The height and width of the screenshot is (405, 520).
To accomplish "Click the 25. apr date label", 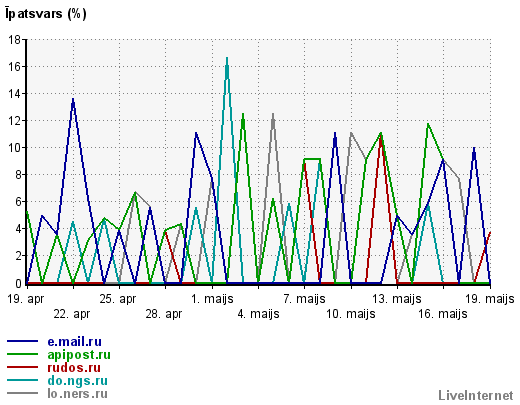I will [x=118, y=299].
